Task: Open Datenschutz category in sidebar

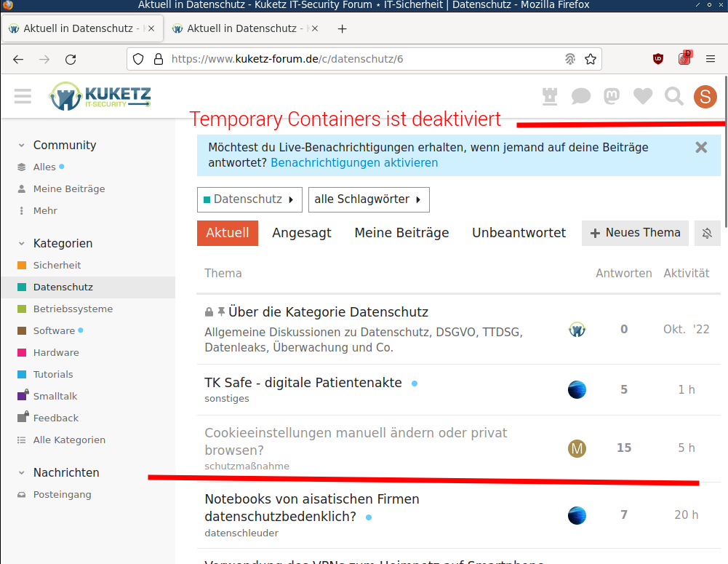Action: click(88, 287)
